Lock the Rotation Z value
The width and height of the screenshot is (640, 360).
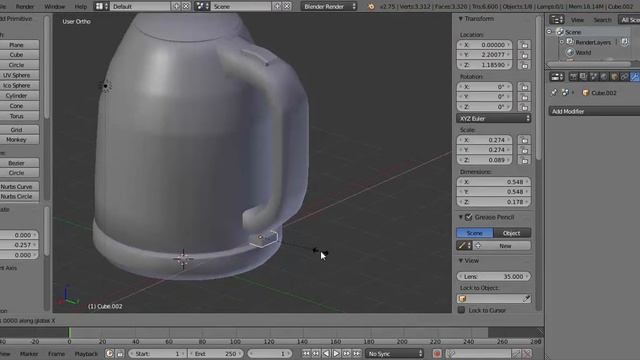524,107
